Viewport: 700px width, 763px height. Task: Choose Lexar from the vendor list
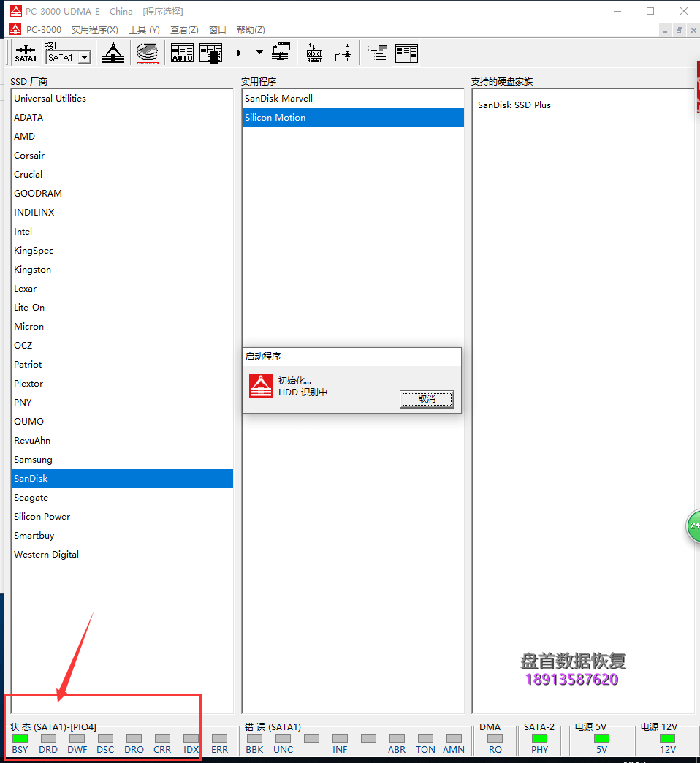[122, 288]
